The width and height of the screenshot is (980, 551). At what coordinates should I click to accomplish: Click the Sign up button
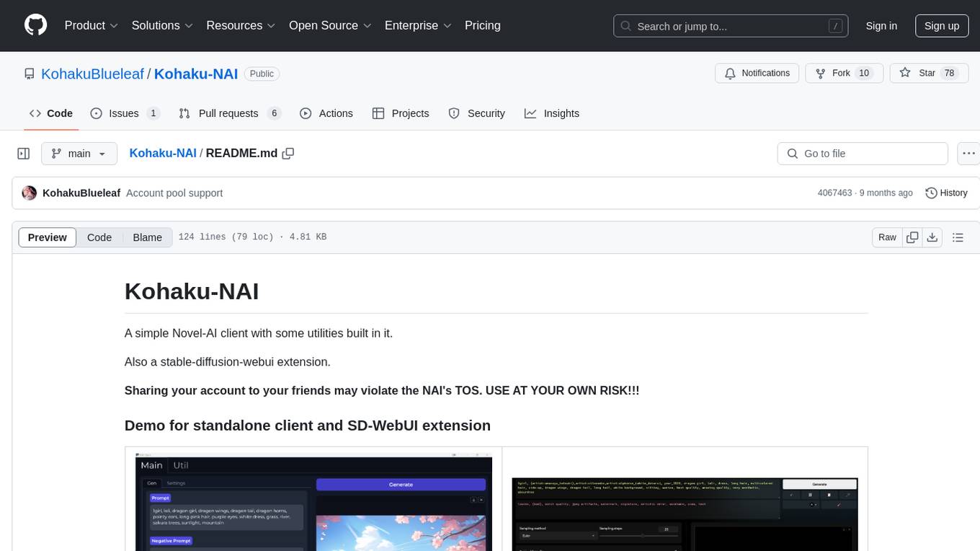(x=942, y=26)
